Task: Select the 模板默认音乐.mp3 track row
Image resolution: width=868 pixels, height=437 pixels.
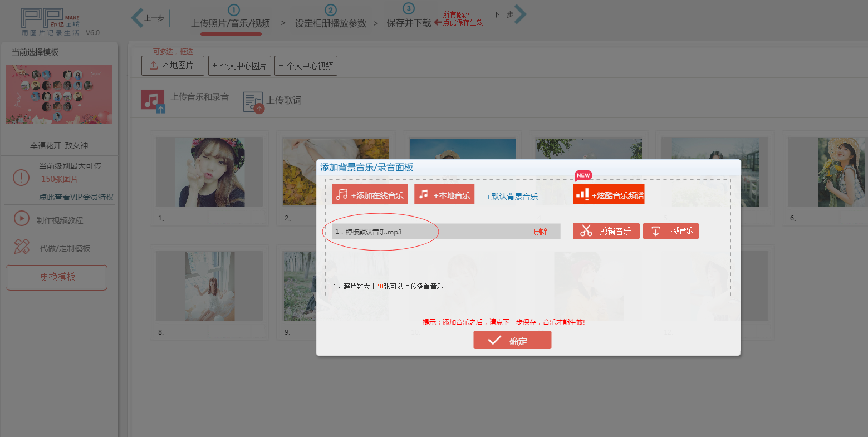Action: tap(446, 232)
